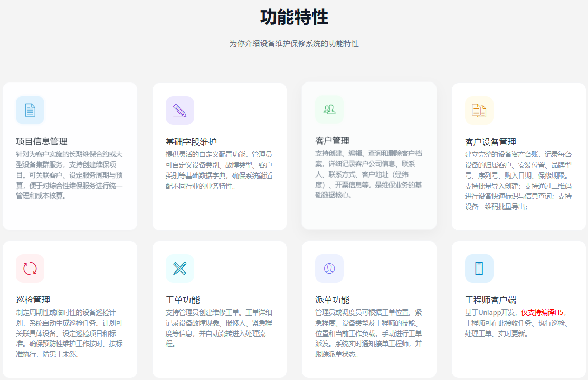The image size is (588, 380).
Task: Click the description starting 支持创建、编辑、查询和删除客户档案
Action: click(x=368, y=174)
